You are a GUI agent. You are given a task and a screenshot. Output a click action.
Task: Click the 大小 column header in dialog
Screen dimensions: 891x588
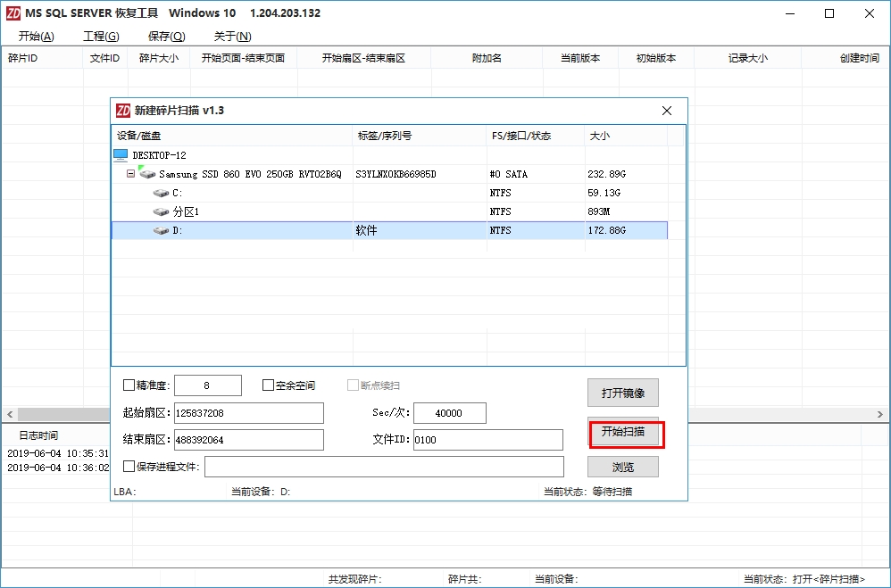[626, 136]
